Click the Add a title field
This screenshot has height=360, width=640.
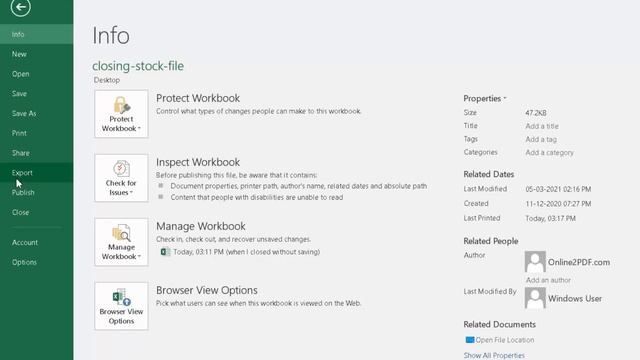click(542, 126)
